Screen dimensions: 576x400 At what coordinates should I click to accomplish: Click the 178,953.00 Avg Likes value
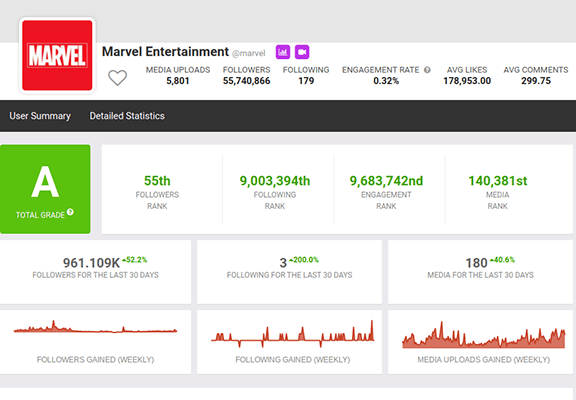467,81
